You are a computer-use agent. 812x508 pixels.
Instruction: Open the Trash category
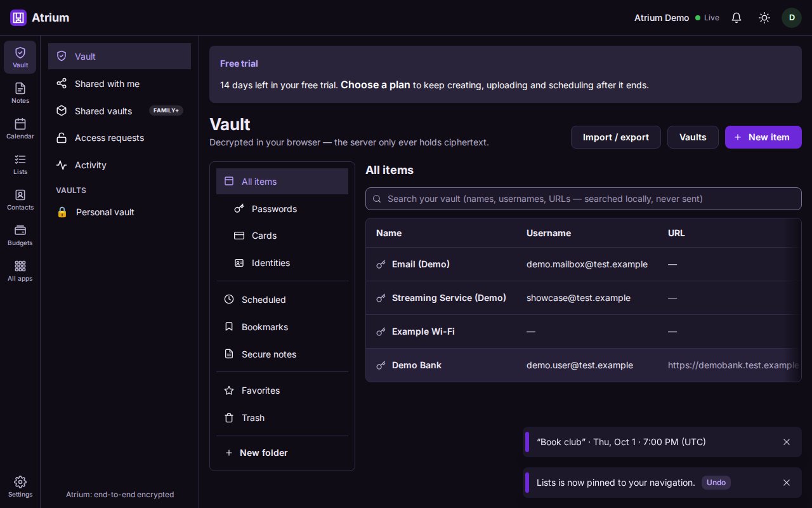(282, 418)
